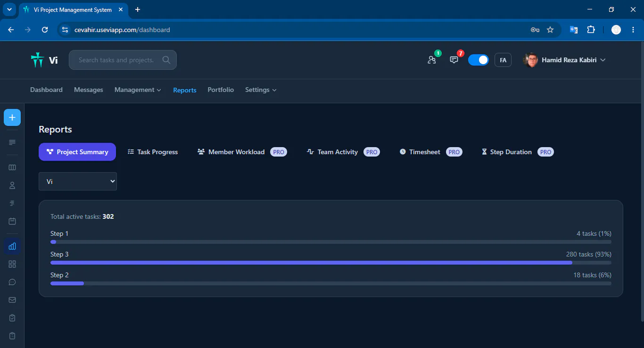Open messages icon with red badge 7
644x348 pixels.
tap(454, 60)
